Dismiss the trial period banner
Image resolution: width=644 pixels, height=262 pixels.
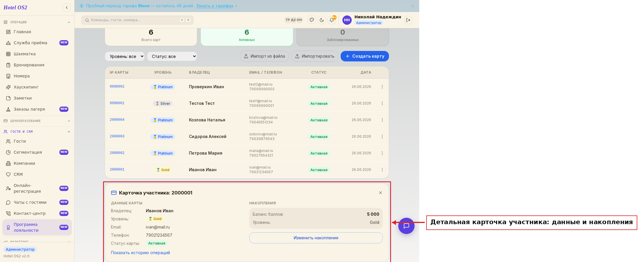coord(413,6)
